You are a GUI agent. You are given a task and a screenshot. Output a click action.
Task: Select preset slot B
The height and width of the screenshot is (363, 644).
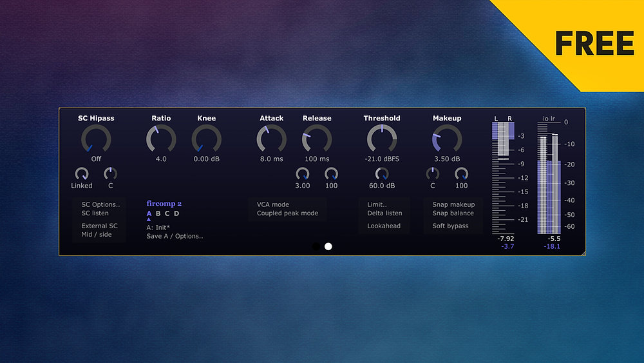click(x=158, y=213)
